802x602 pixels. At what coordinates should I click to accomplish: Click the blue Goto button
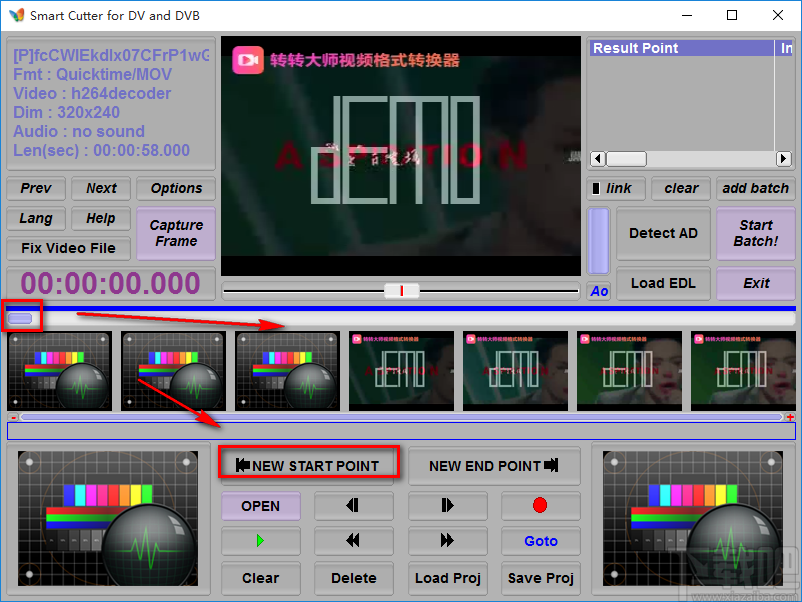point(541,541)
